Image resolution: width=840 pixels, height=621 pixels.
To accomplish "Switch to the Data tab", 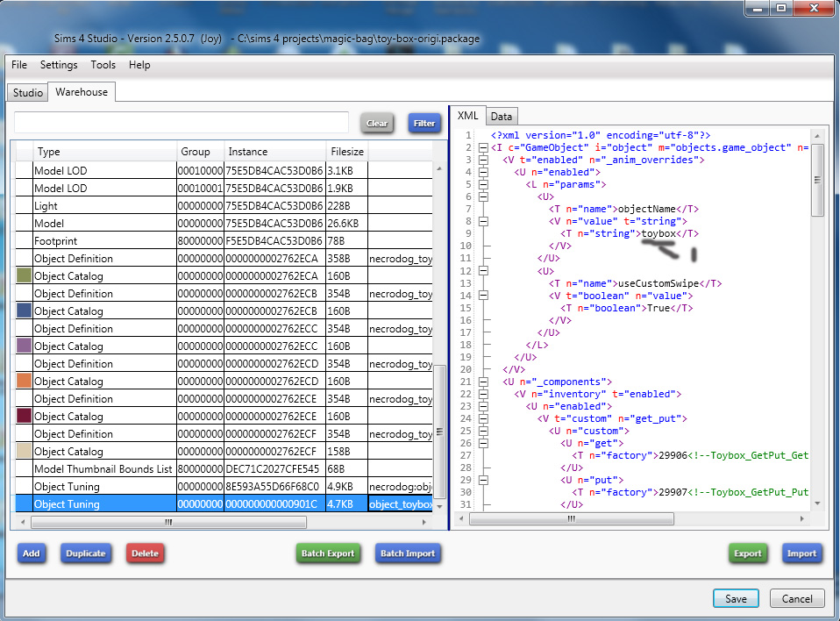I will (501, 117).
